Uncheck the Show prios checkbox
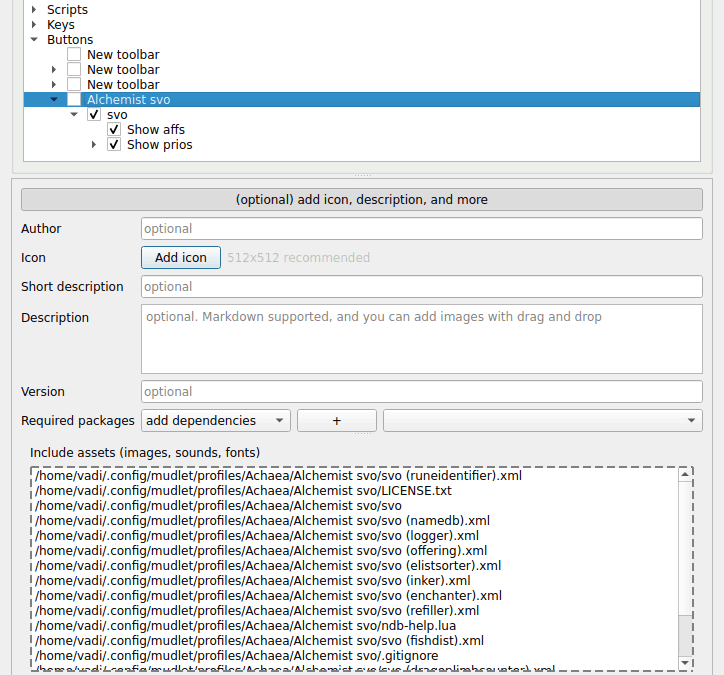This screenshot has width=724, height=675. click(x=114, y=144)
